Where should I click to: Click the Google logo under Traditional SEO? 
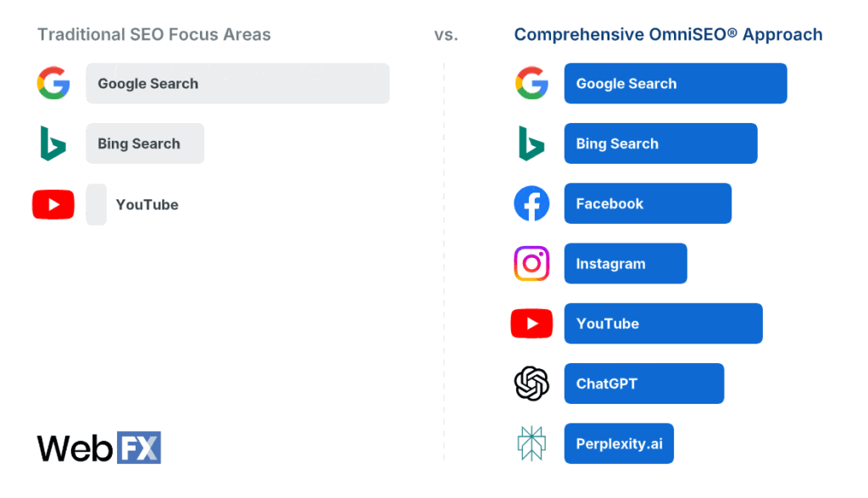pos(53,83)
